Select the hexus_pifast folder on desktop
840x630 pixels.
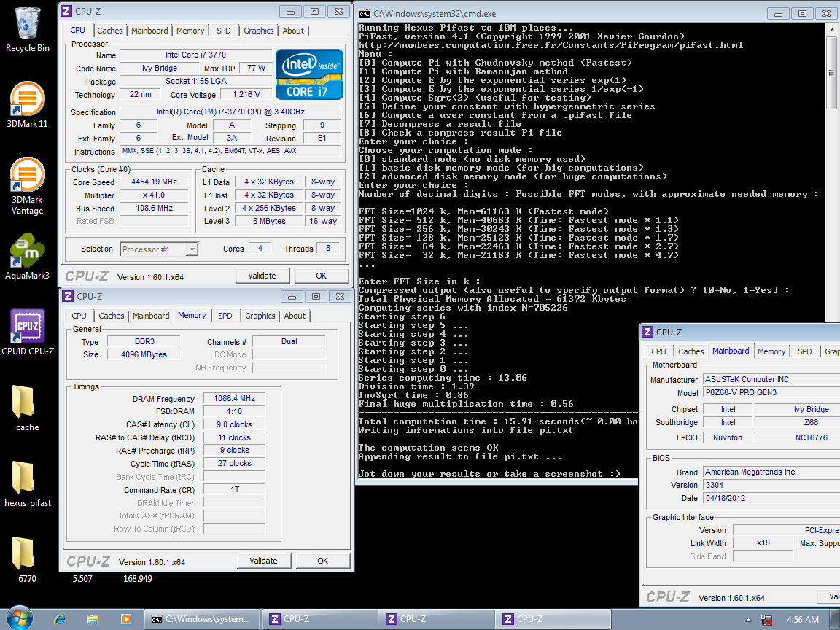27,483
